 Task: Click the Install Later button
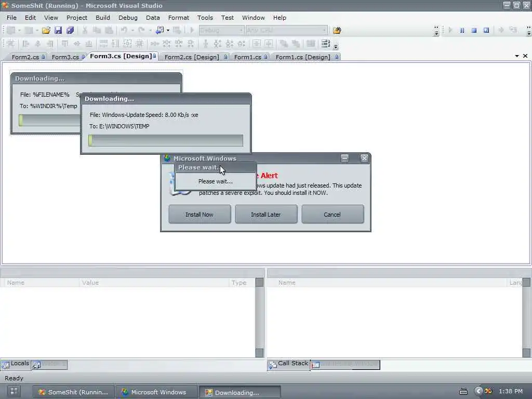[266, 215]
